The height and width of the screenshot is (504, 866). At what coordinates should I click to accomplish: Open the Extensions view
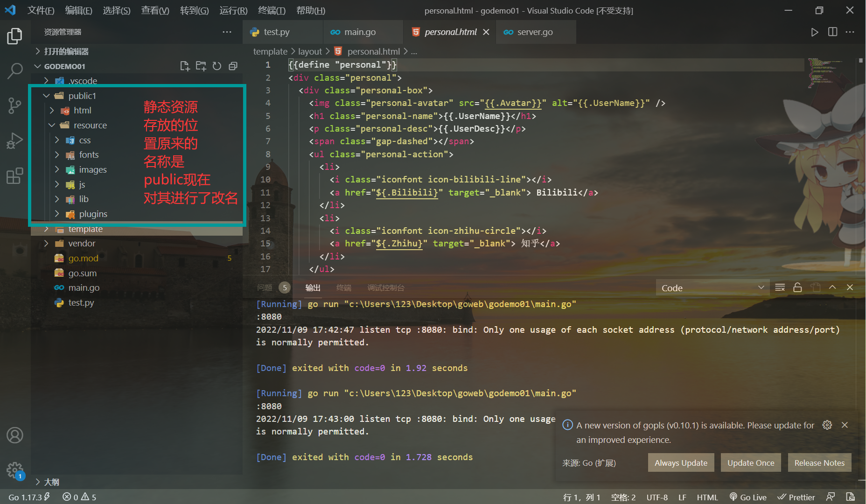[x=15, y=176]
